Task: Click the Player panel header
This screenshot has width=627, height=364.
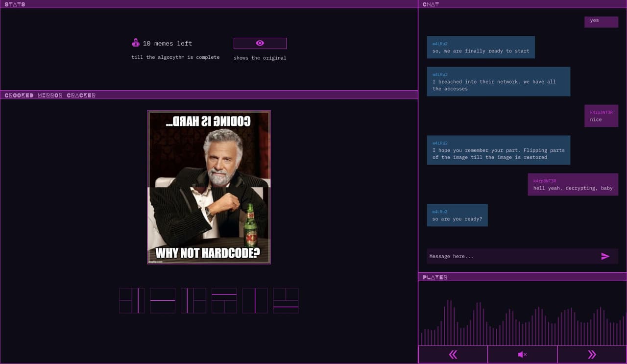Action: tap(523, 277)
